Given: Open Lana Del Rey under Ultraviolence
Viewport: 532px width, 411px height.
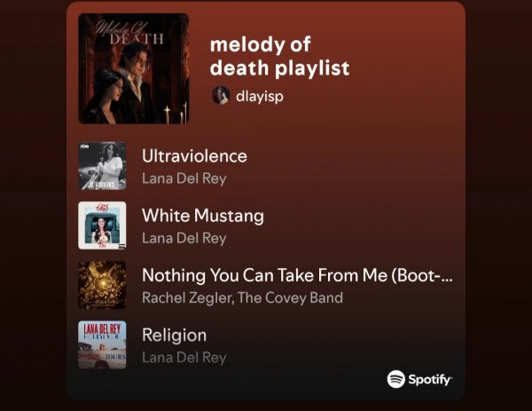Looking at the screenshot, I should click(x=184, y=178).
